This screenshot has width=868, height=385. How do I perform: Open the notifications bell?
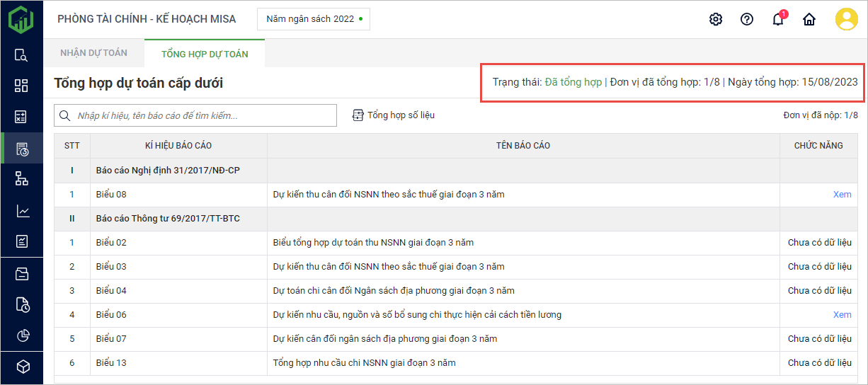coord(777,20)
